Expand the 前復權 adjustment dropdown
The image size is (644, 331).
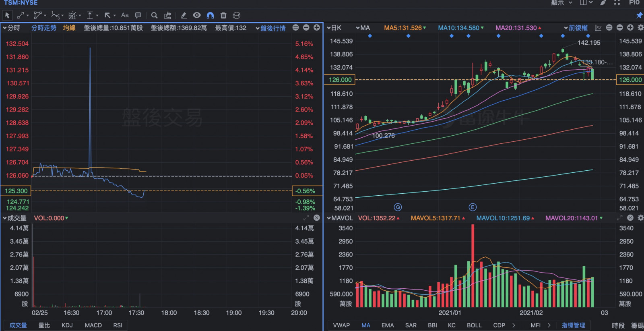tap(576, 28)
